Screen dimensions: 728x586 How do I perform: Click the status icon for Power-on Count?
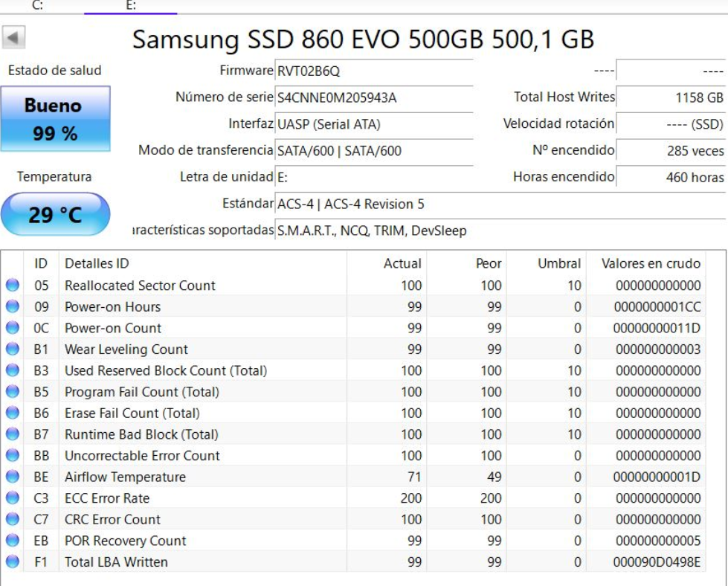(x=13, y=328)
